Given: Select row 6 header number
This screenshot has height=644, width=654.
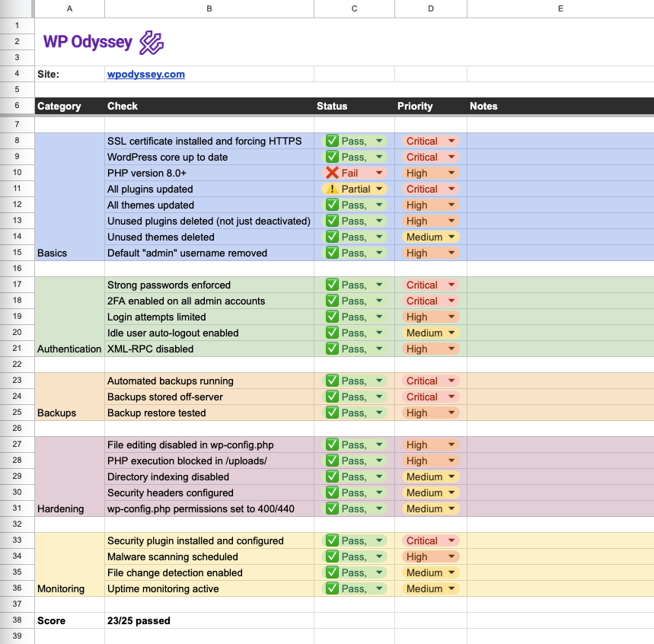Looking at the screenshot, I should (17, 106).
